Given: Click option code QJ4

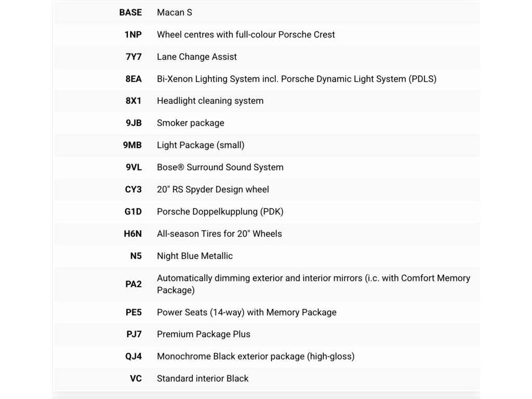Looking at the screenshot, I should tap(134, 356).
